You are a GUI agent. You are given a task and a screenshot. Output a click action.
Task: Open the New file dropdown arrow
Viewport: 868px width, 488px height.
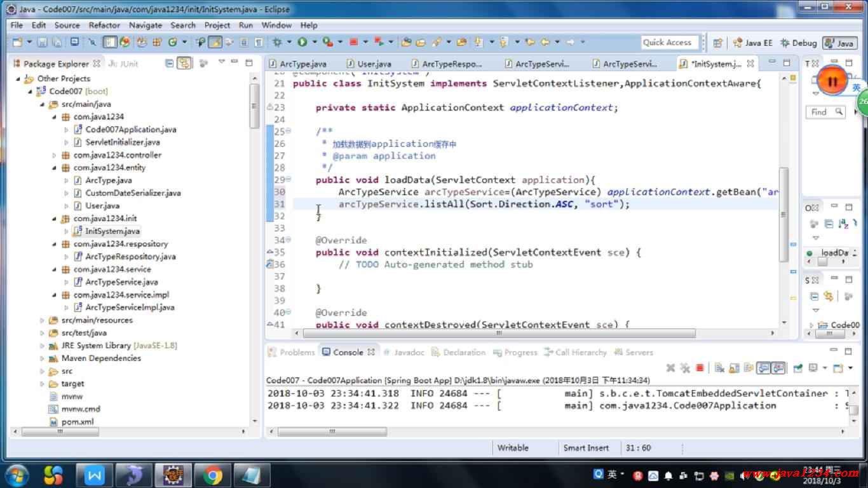point(29,43)
